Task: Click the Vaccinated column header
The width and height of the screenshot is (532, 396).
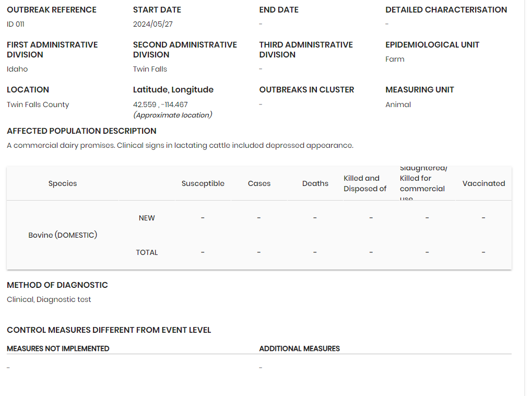Action: 483,183
